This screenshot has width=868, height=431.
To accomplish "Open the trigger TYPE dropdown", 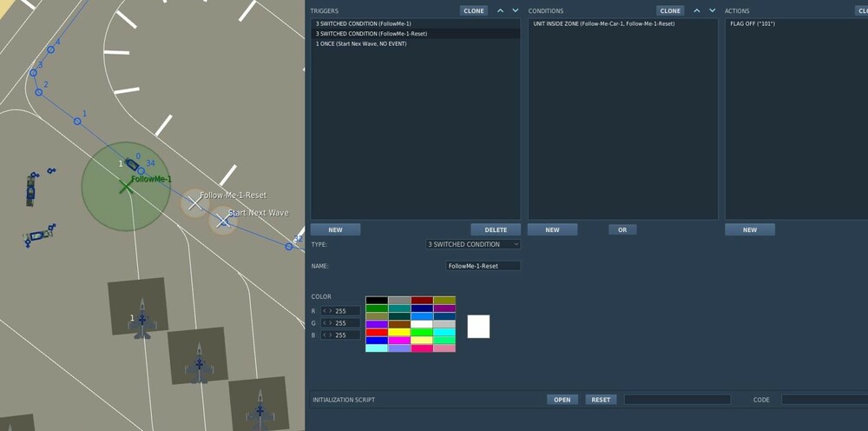I will pos(473,244).
